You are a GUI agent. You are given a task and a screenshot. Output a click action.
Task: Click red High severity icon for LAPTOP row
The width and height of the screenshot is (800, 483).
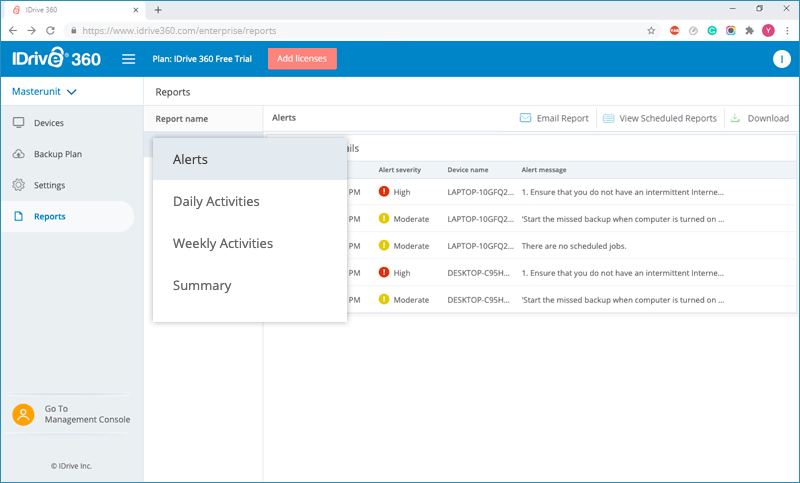click(384, 191)
